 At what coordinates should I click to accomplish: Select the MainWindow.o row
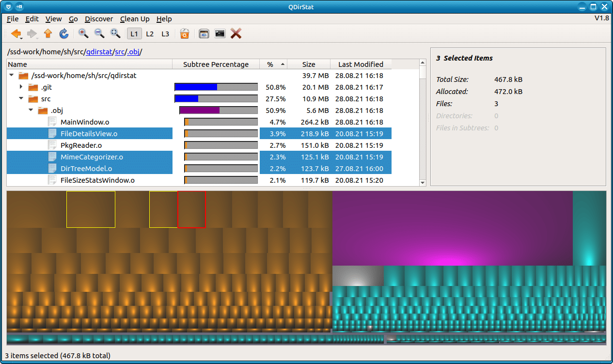199,122
